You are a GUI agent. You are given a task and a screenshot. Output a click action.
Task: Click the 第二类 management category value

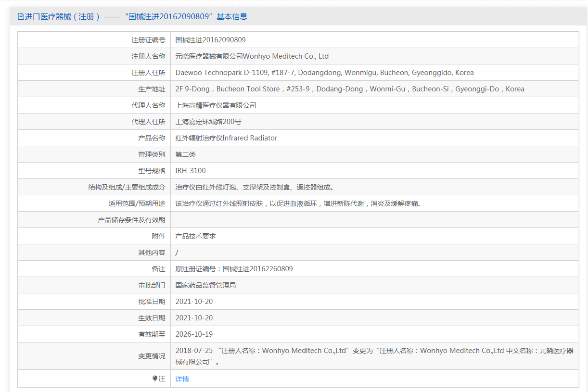(185, 154)
